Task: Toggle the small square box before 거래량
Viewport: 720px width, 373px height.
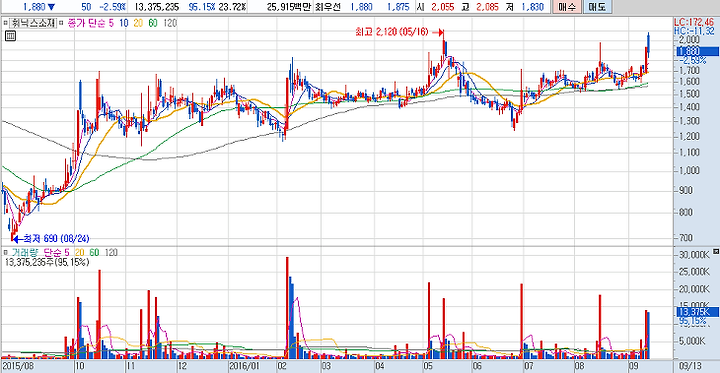Action: pos(6,253)
